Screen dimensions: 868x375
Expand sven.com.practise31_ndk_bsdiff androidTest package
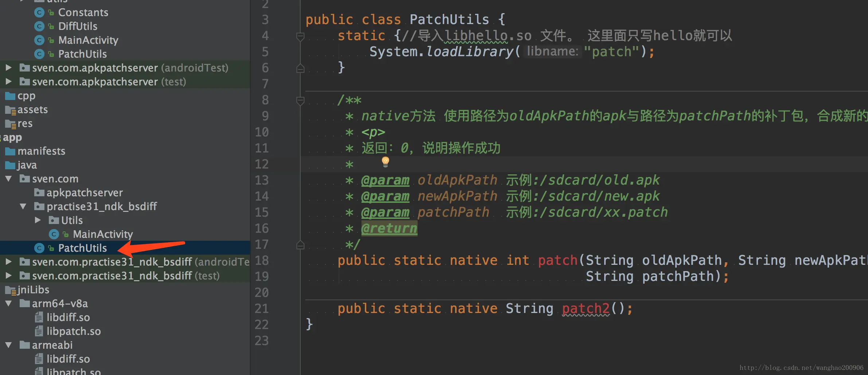pyautogui.click(x=9, y=262)
